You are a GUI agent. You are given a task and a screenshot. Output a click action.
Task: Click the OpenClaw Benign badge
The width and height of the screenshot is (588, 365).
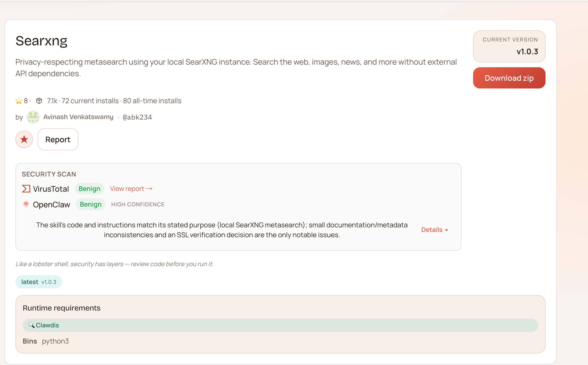(91, 204)
